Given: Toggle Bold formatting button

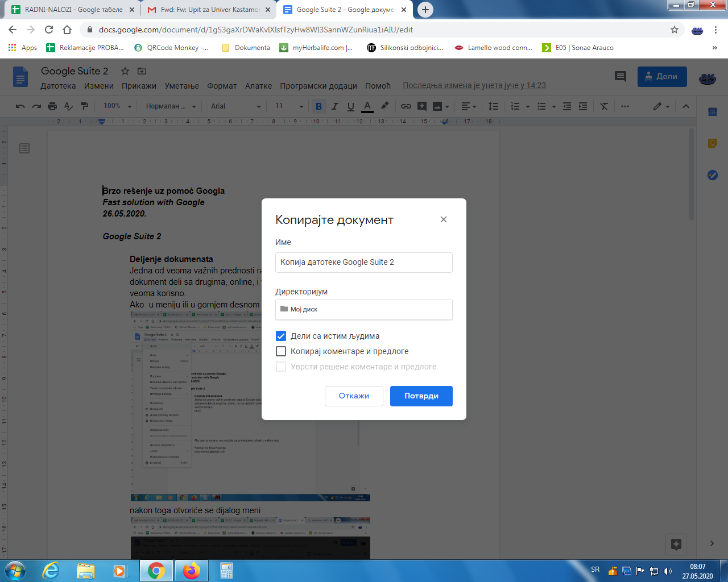Looking at the screenshot, I should coord(318,106).
